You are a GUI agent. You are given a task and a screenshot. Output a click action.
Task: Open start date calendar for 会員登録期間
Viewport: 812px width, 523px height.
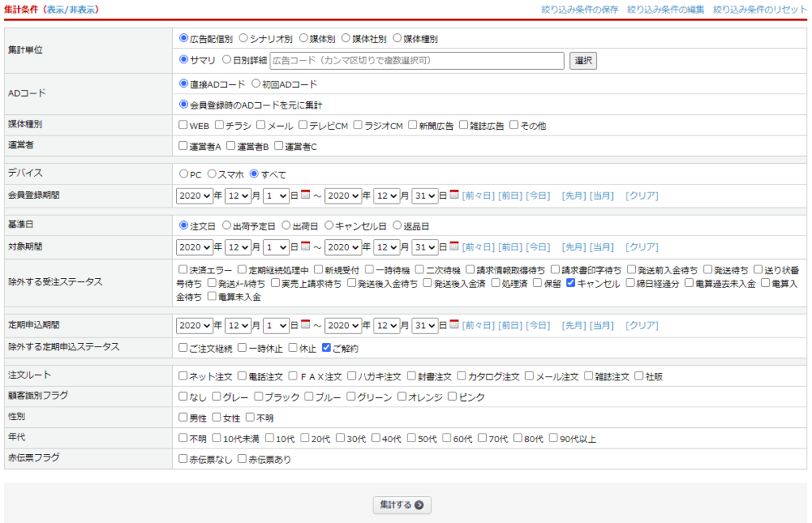(305, 195)
